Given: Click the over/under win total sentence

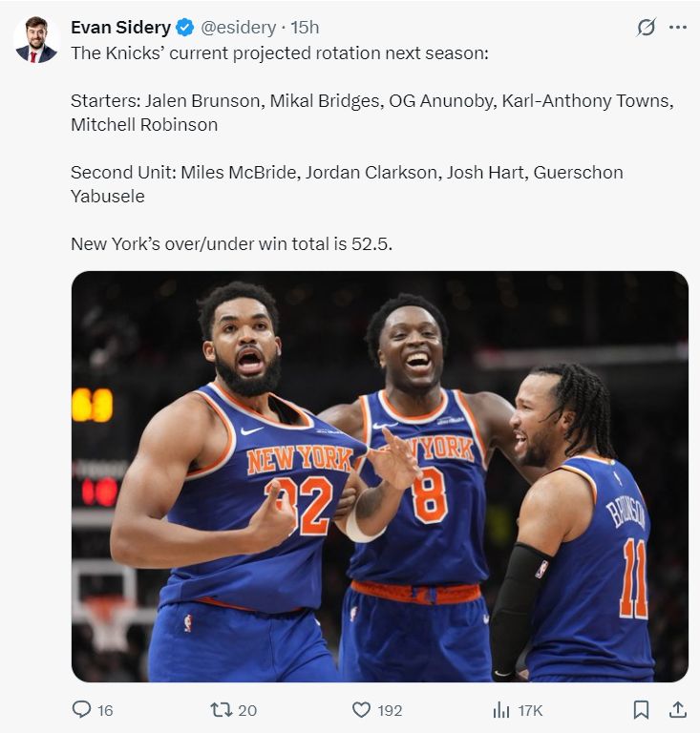Looking at the screenshot, I should click(x=231, y=244).
